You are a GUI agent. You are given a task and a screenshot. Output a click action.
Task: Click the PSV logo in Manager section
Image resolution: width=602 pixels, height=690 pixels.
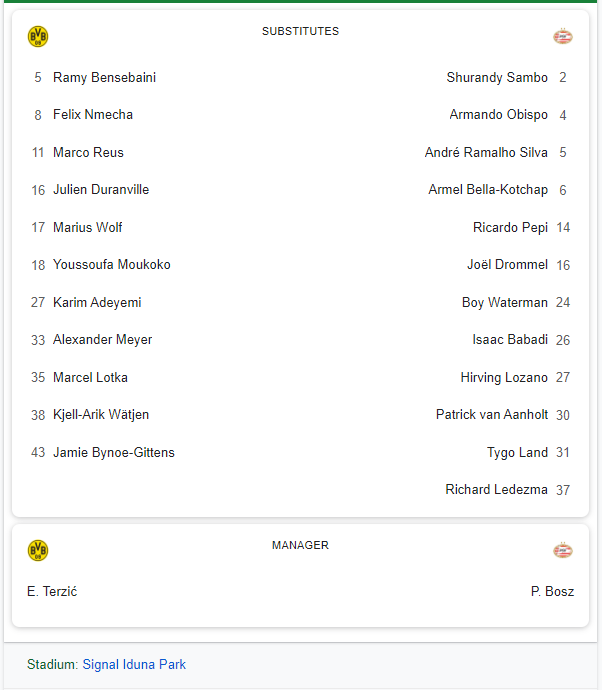[563, 551]
